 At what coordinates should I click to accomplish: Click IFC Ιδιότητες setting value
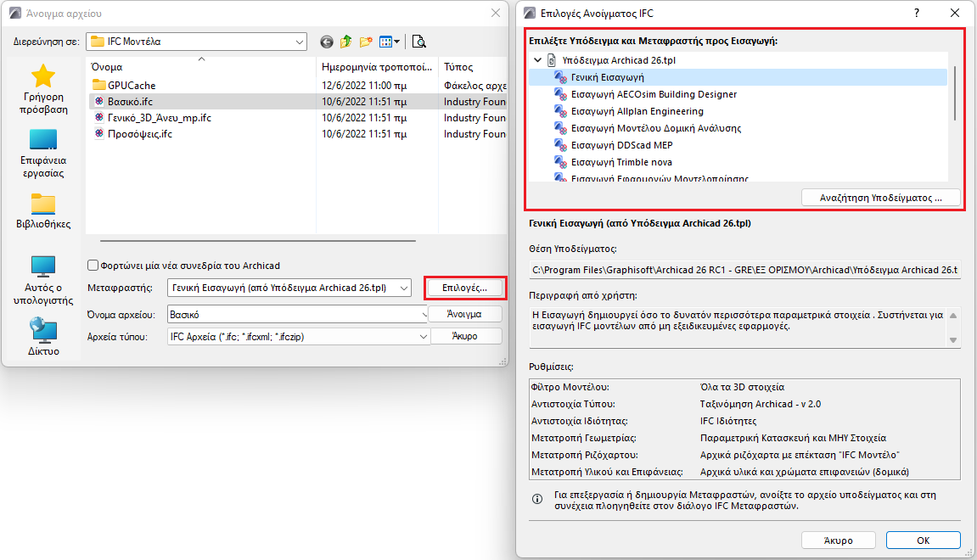[x=727, y=421]
